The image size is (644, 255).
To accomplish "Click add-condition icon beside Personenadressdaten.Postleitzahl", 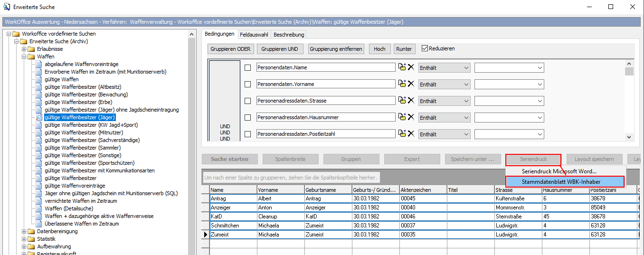I will click(402, 134).
